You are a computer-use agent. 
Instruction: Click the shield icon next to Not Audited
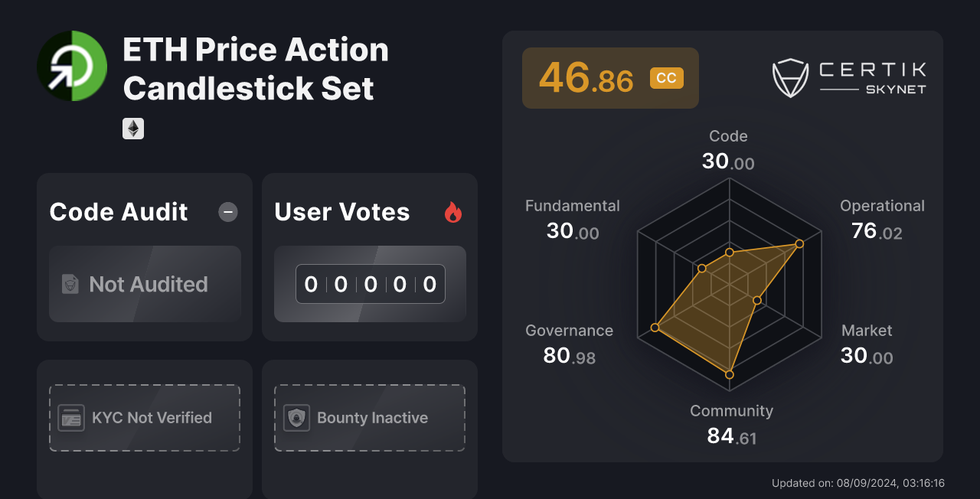tap(70, 284)
